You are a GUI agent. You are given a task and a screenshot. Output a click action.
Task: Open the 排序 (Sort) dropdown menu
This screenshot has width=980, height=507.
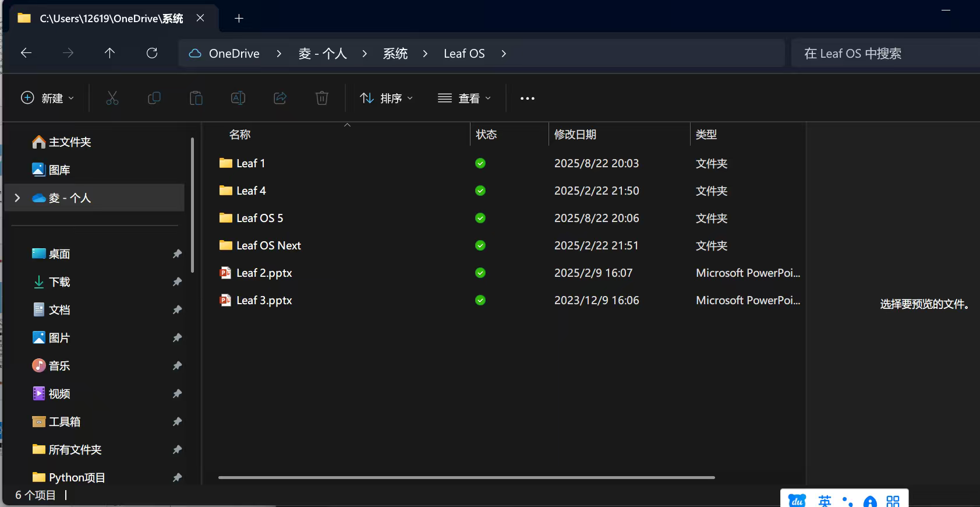[387, 98]
